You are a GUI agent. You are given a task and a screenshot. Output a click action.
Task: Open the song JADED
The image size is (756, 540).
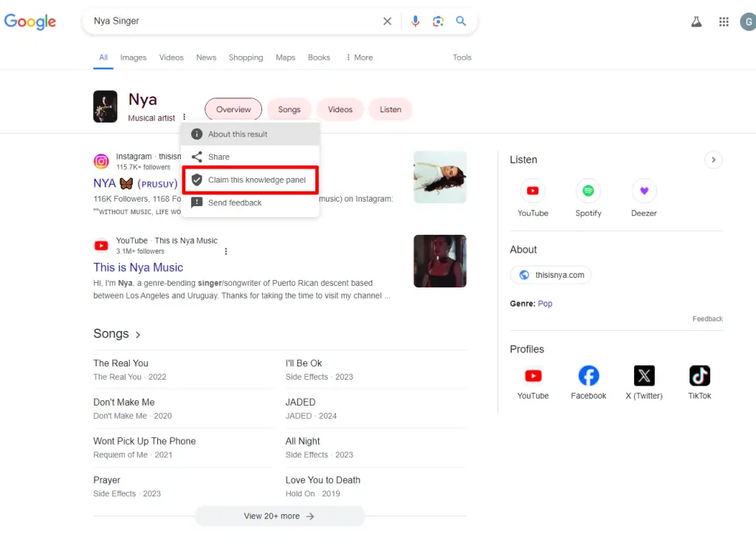(300, 403)
